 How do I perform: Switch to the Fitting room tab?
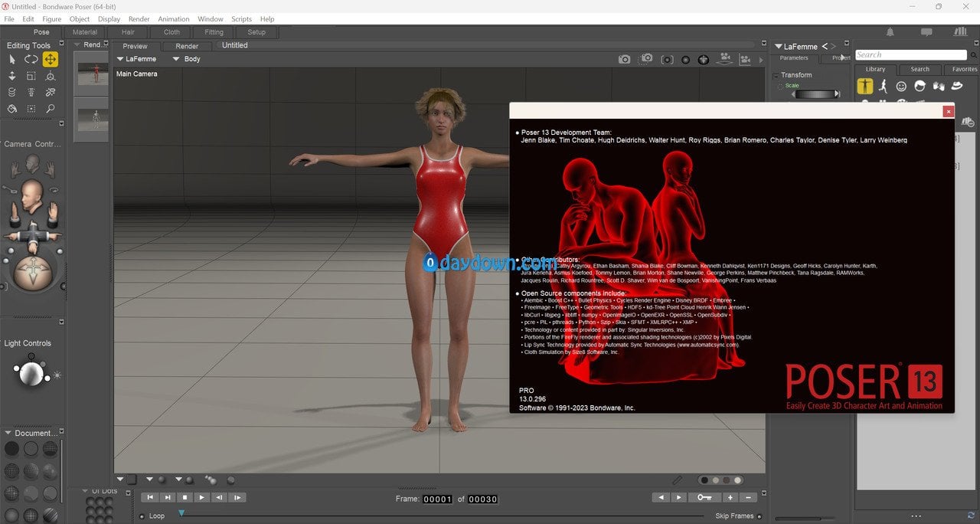(x=214, y=32)
